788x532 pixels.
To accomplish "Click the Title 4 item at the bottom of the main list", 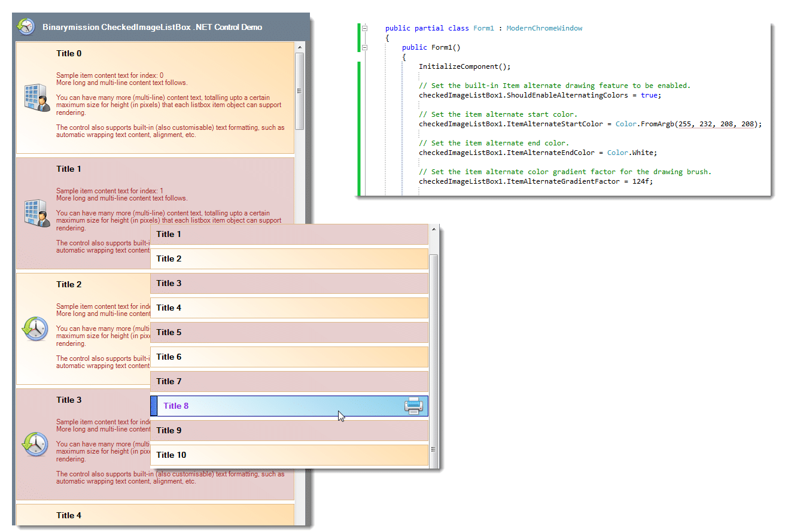I will (155, 515).
